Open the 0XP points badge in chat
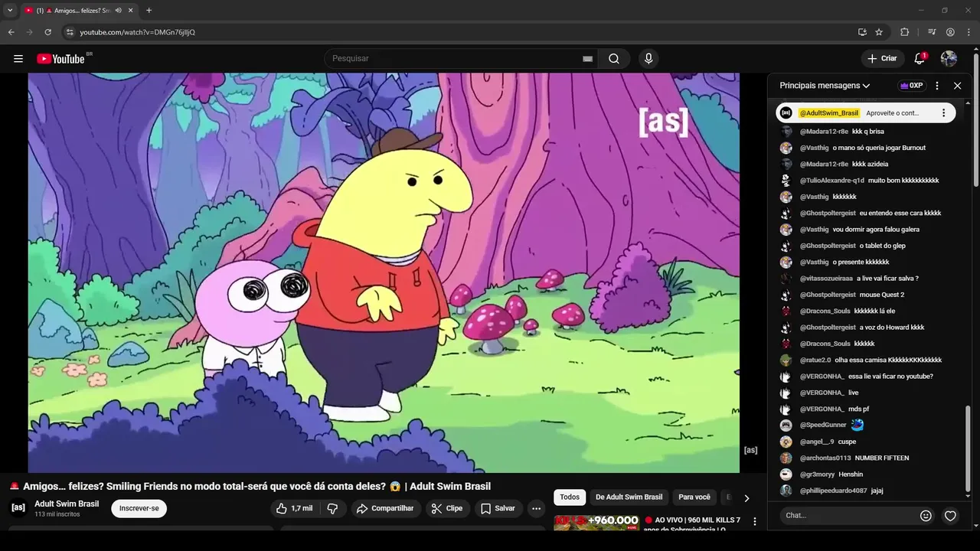The height and width of the screenshot is (551, 980). (911, 86)
